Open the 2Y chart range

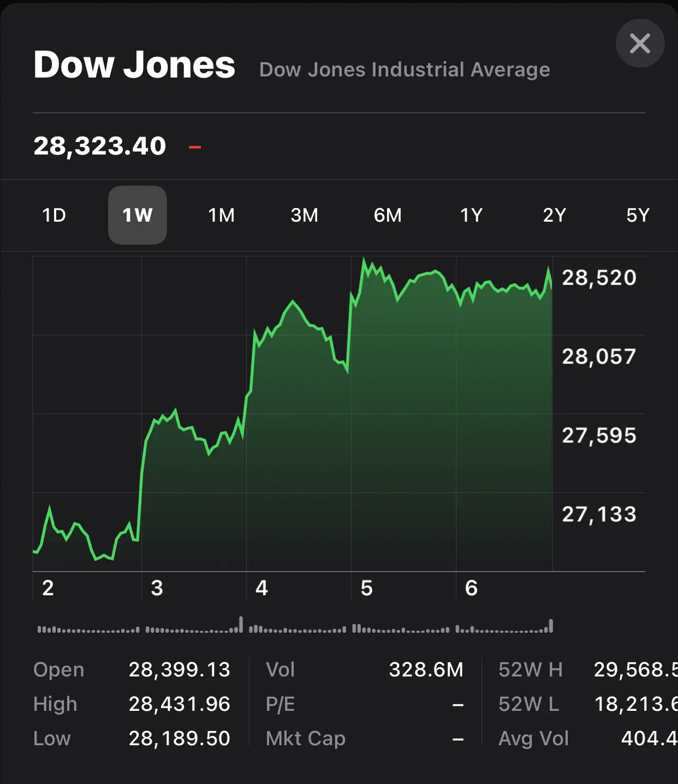click(x=554, y=215)
